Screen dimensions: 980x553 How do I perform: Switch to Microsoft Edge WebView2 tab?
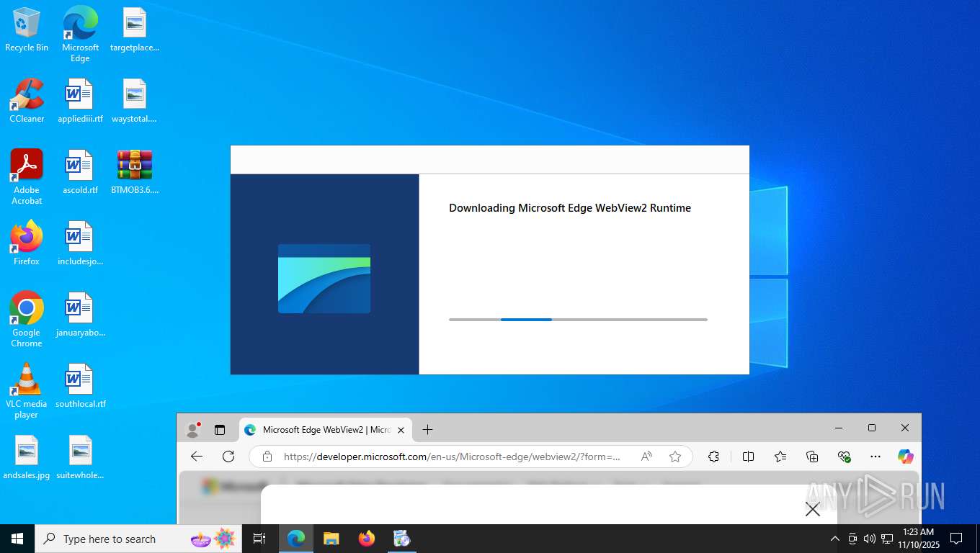(326, 430)
